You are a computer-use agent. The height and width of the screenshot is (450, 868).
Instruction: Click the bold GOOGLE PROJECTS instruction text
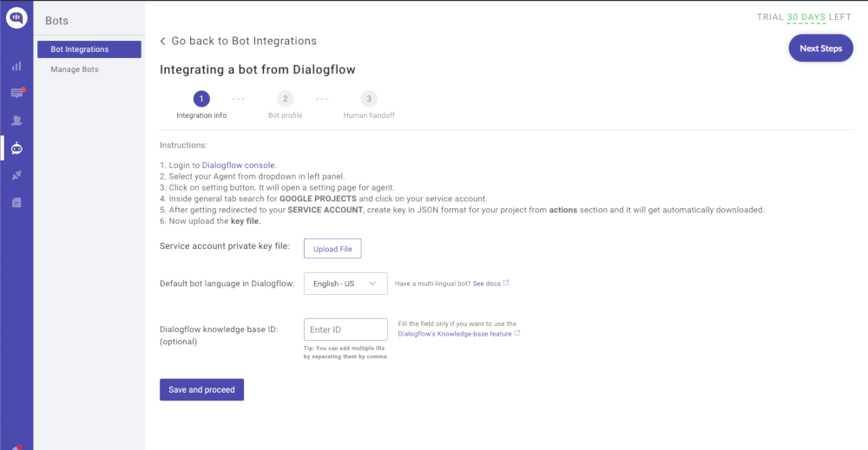[x=318, y=199]
